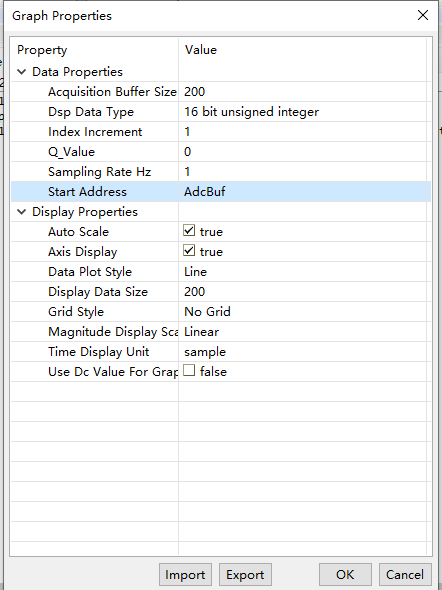Enable Use Dc Value For Graph checkbox

(x=189, y=370)
